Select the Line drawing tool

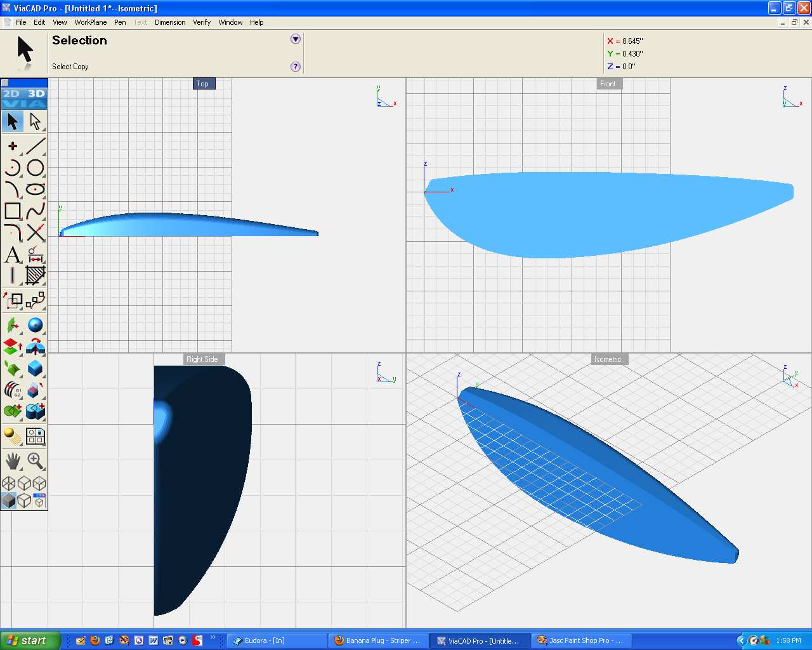pos(36,146)
